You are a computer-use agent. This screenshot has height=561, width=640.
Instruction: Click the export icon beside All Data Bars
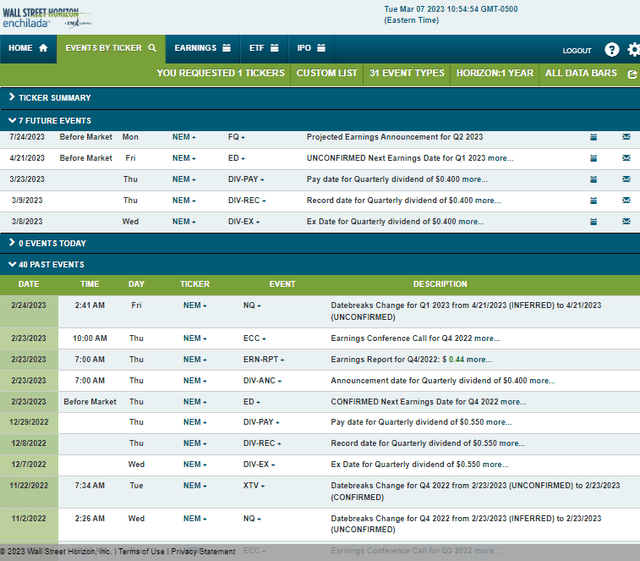[632, 74]
